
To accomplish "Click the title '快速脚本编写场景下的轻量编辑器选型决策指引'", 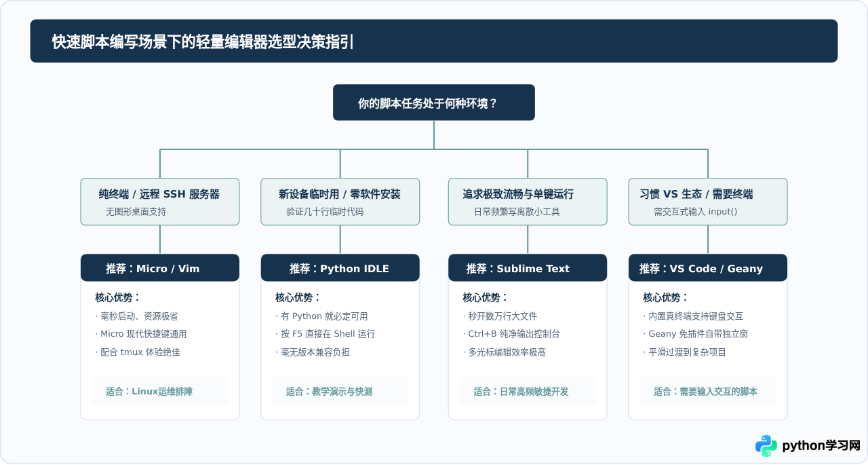I will tap(203, 41).
